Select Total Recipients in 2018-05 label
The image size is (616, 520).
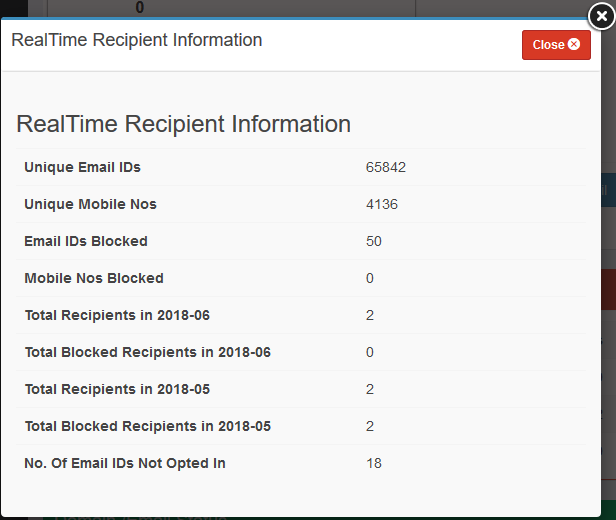click(x=117, y=389)
